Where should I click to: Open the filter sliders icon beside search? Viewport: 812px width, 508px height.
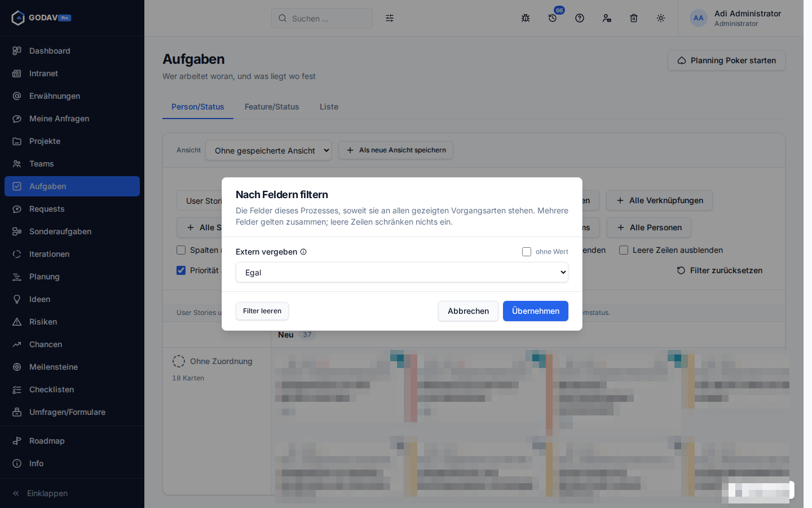[x=390, y=18]
